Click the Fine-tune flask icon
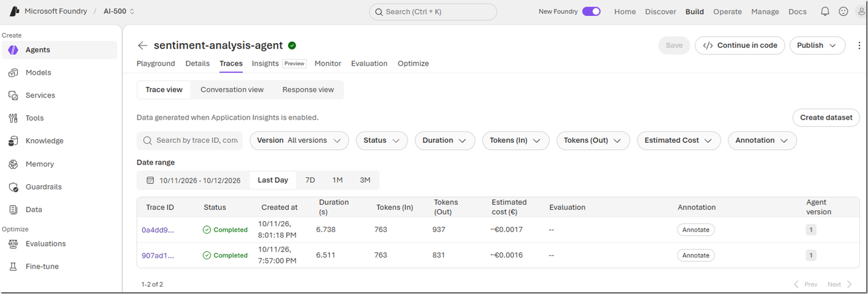The width and height of the screenshot is (868, 294). point(13,267)
